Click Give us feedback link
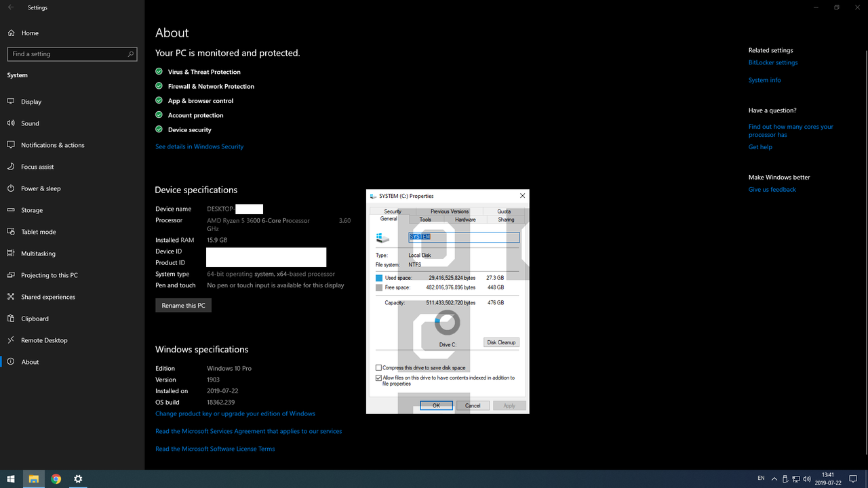The width and height of the screenshot is (868, 488). point(772,190)
